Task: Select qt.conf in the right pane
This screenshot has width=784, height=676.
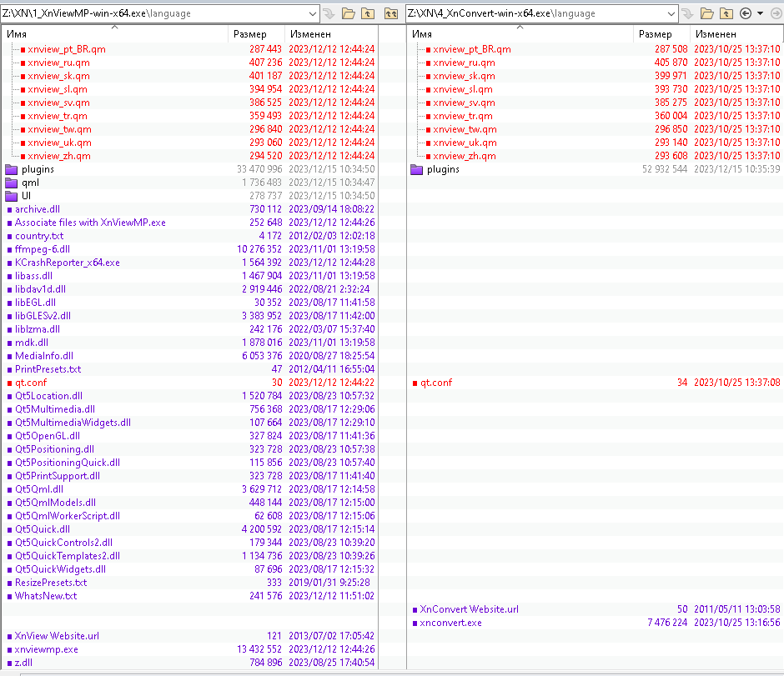Action: click(x=436, y=383)
